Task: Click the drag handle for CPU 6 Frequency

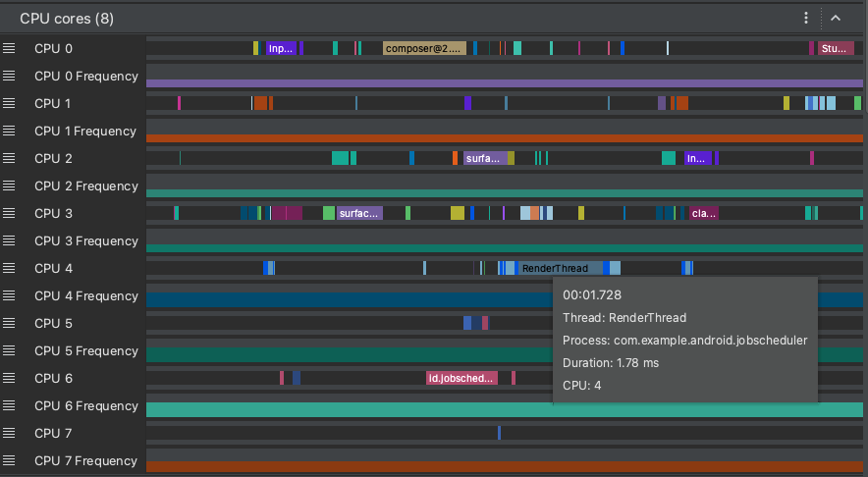Action: 9,405
